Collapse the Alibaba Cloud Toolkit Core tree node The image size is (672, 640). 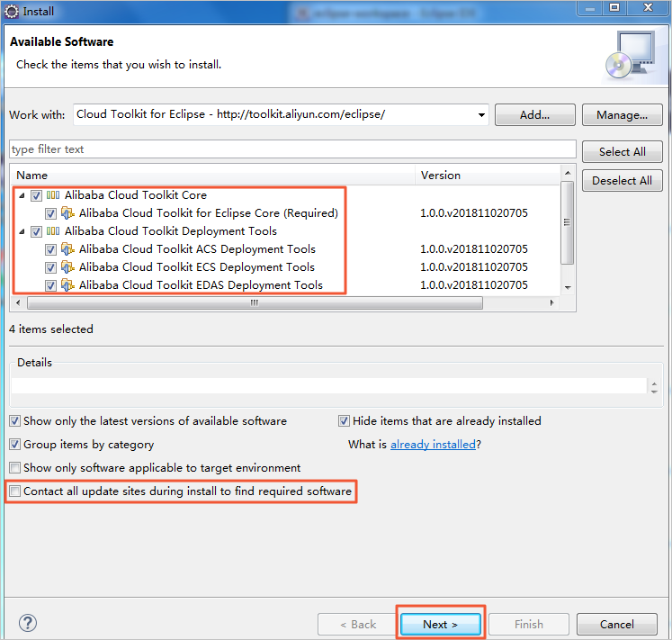coord(22,195)
